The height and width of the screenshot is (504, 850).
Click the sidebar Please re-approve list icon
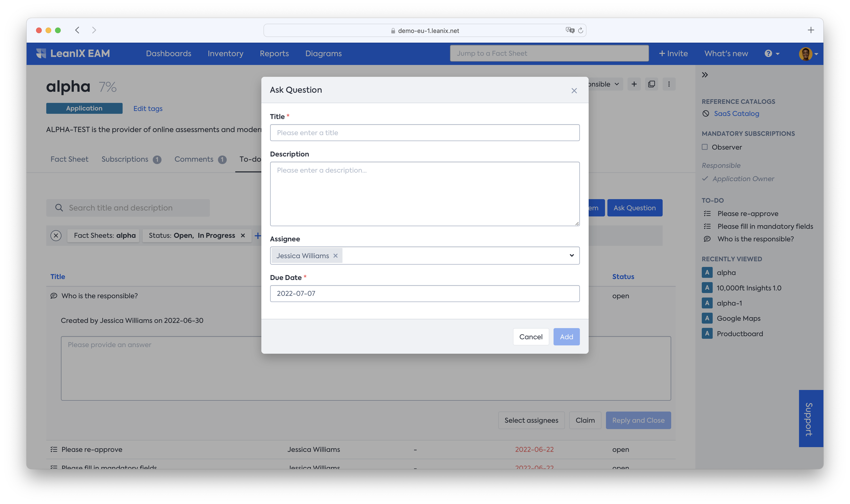tap(707, 214)
